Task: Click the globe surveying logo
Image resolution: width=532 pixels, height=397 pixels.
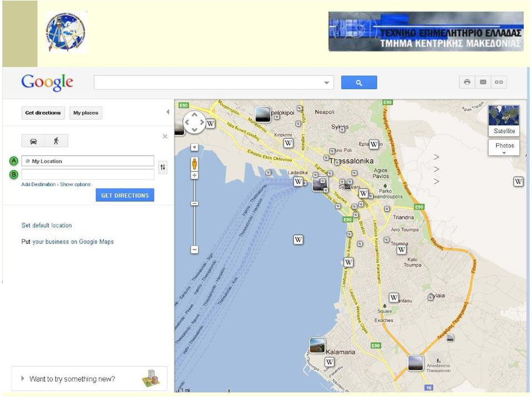Action: coord(66,32)
